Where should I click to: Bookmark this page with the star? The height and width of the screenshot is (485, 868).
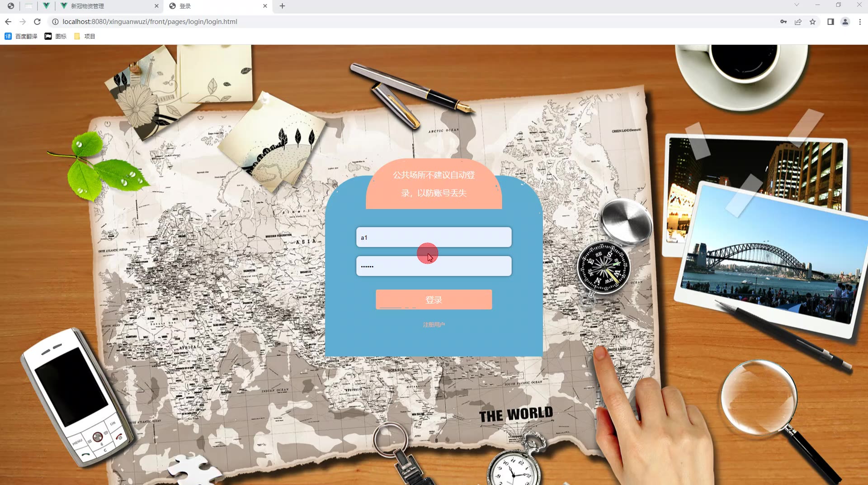pyautogui.click(x=812, y=22)
